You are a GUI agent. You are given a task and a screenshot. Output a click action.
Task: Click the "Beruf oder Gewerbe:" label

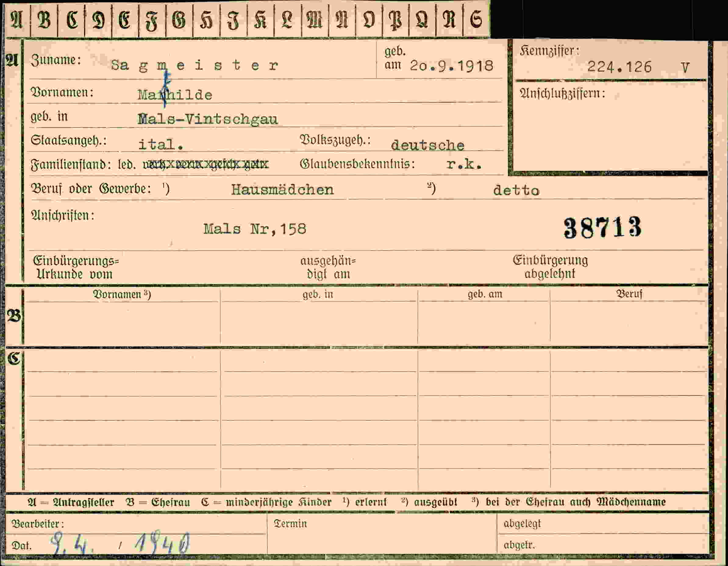click(91, 189)
